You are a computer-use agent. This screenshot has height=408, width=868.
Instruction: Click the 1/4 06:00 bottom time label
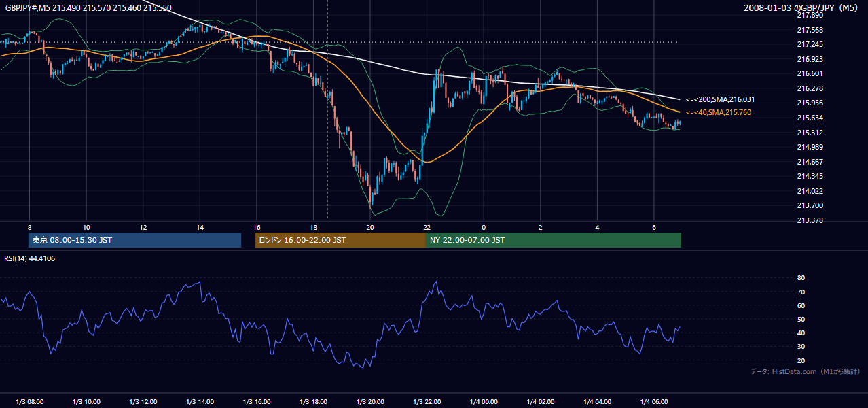pyautogui.click(x=653, y=401)
